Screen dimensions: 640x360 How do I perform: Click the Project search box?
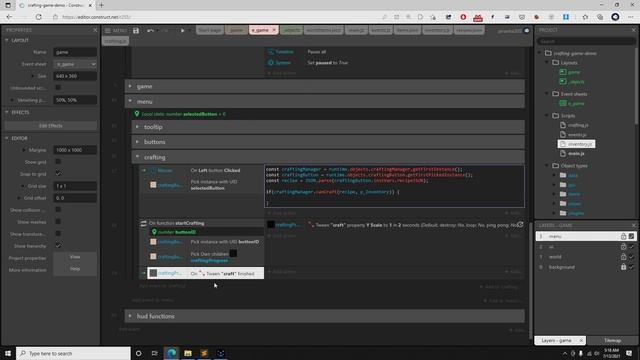coord(586,41)
